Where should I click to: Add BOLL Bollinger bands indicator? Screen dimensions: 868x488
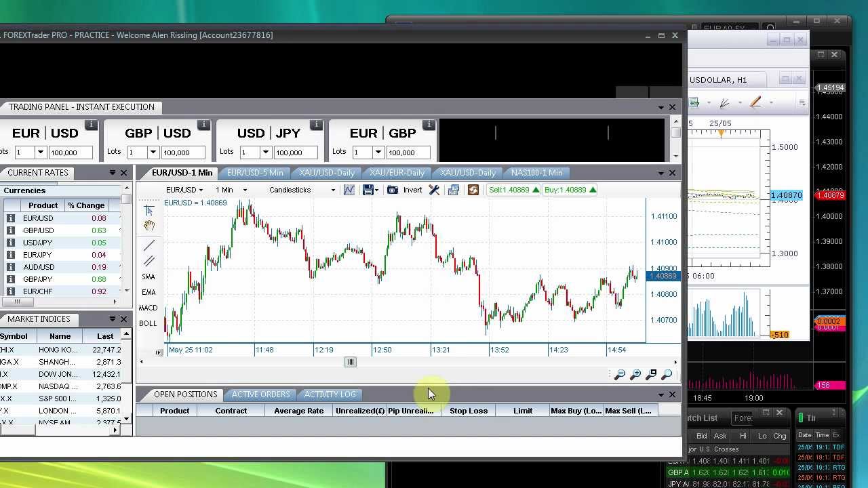[x=148, y=323]
